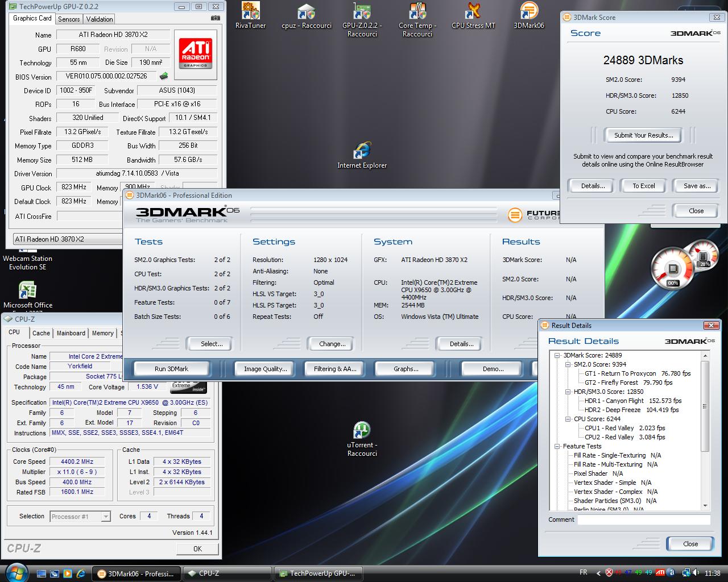This screenshot has width=728, height=582.
Task: Click the volume speaker tray icon
Action: click(697, 573)
